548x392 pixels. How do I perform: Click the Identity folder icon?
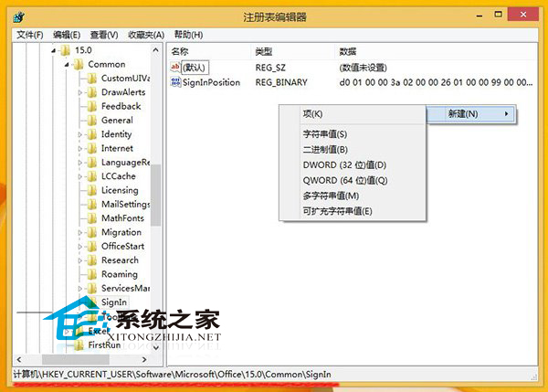[91, 134]
